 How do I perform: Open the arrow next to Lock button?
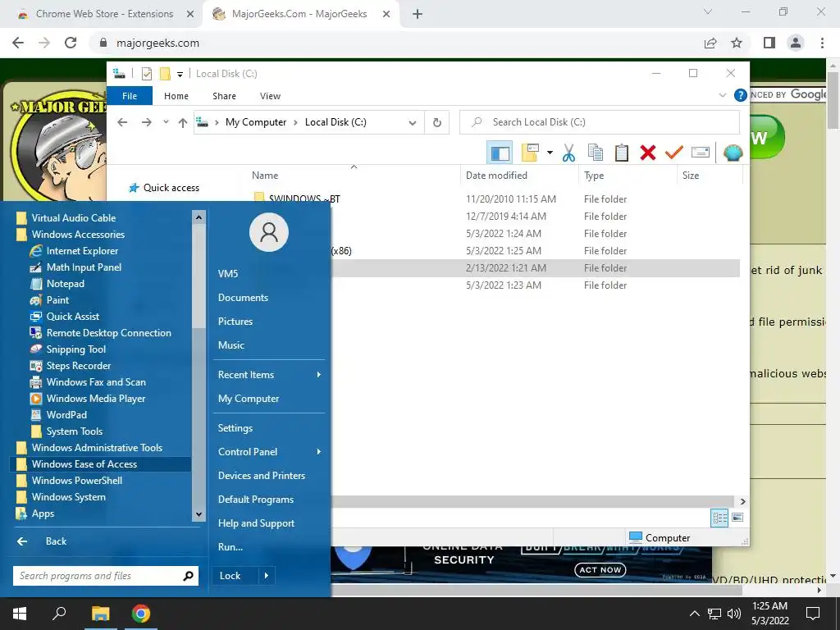tap(267, 576)
